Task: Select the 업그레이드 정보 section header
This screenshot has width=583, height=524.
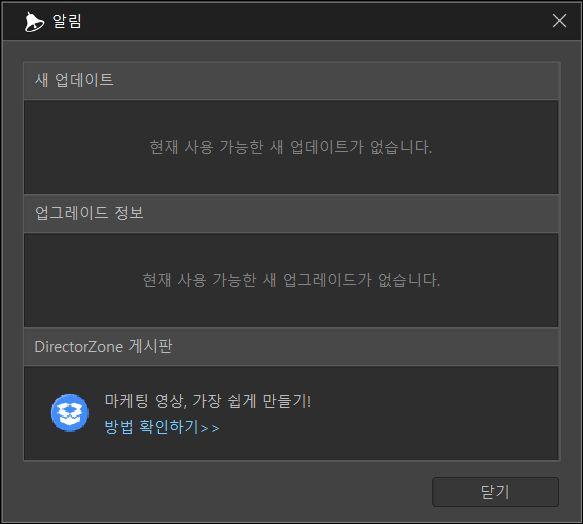Action: 292,213
